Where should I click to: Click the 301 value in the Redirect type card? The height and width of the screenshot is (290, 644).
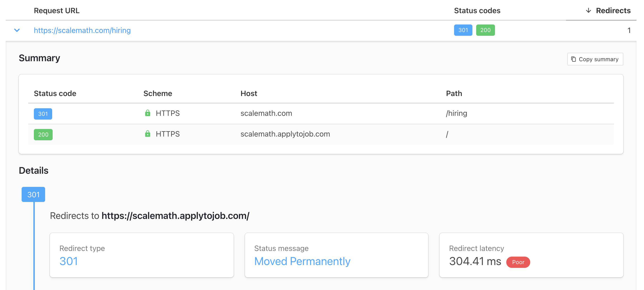click(x=68, y=261)
